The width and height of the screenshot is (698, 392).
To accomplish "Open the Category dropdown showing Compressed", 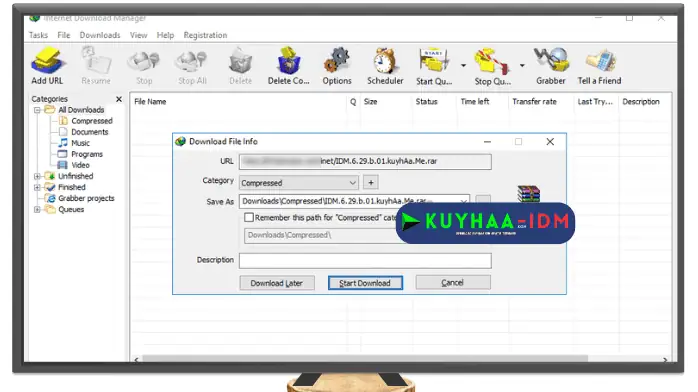I will (298, 183).
